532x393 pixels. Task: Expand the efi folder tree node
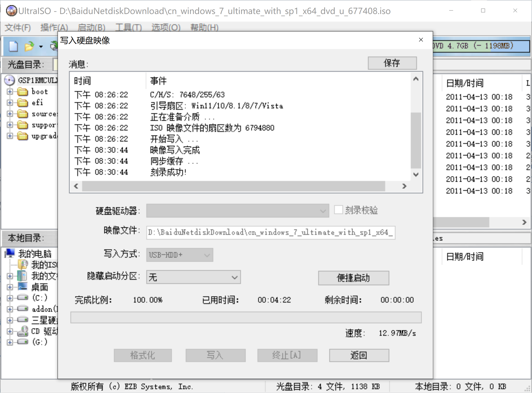[10, 103]
